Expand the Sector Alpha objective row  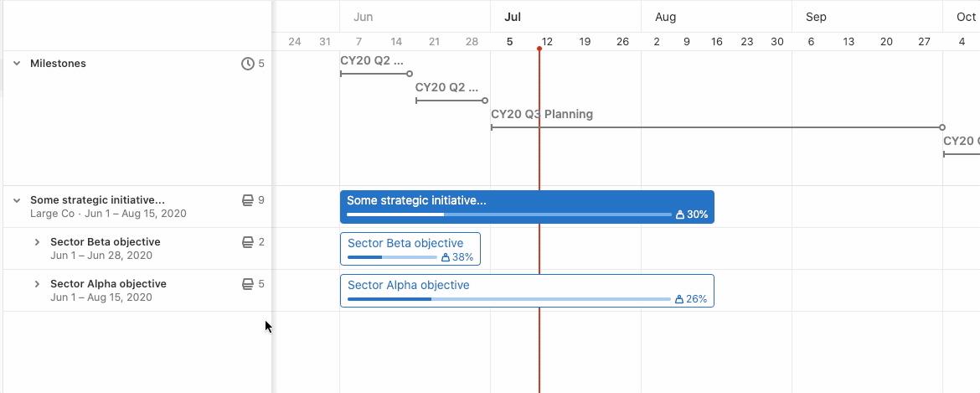point(37,284)
